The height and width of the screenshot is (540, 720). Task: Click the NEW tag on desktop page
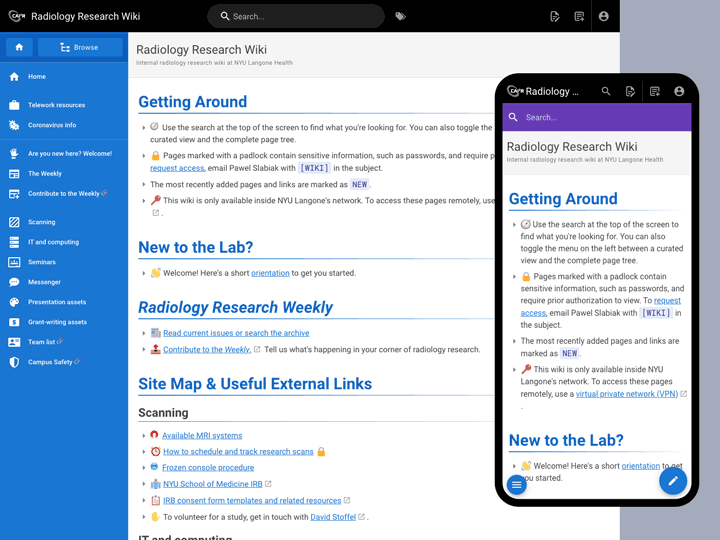tap(360, 185)
